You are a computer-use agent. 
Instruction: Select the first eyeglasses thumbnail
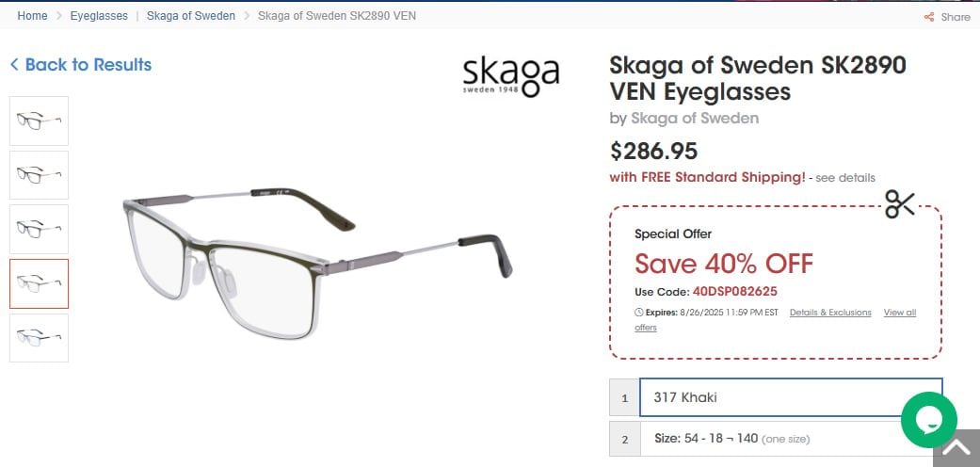[x=40, y=121]
